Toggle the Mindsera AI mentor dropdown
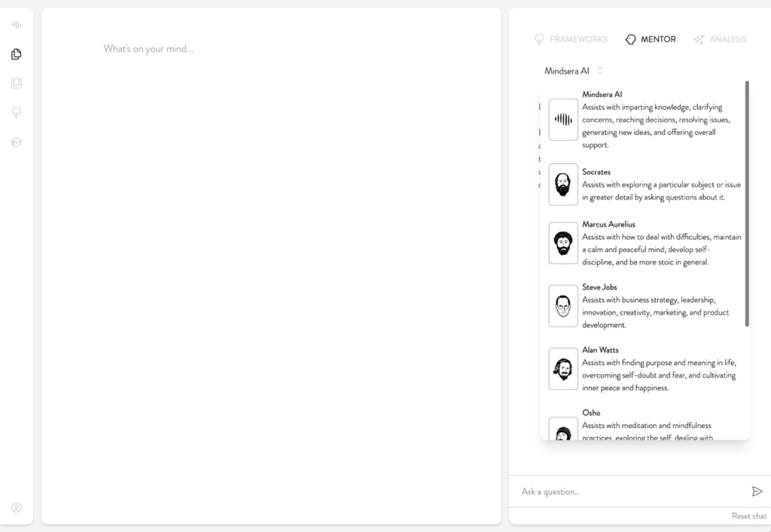This screenshot has width=771, height=532. tap(574, 71)
